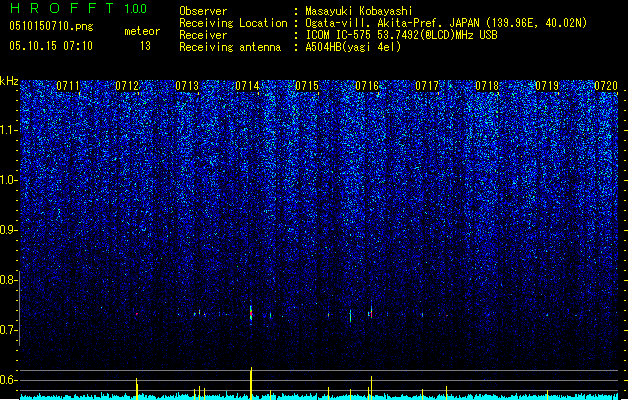Select the file name 0510150710.png
Screen dimensions: 629x400
click(x=51, y=26)
